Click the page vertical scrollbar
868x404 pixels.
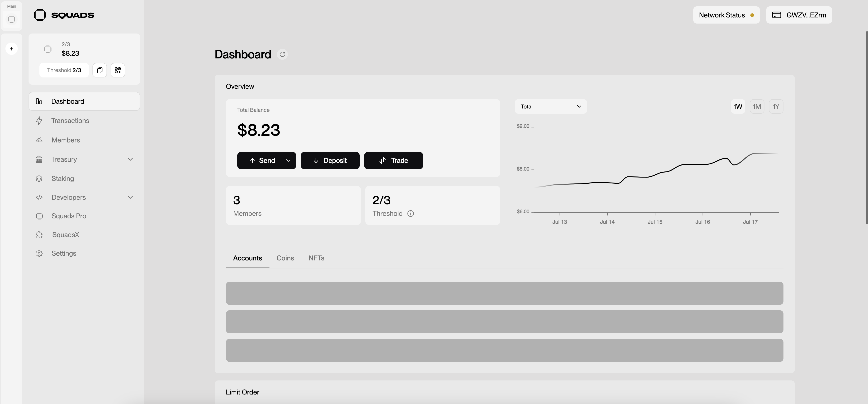866,128
